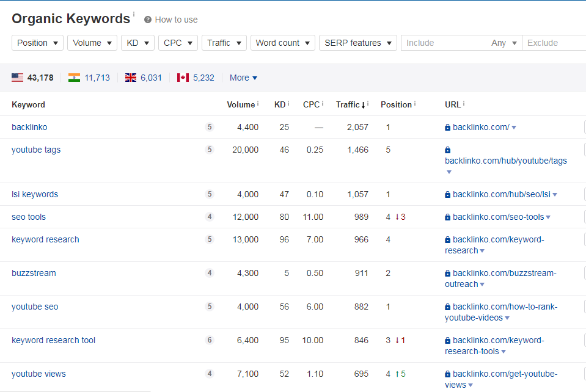Image resolution: width=586 pixels, height=392 pixels.
Task: Open the backlinko.com/keyword-research URL link
Action: point(494,245)
